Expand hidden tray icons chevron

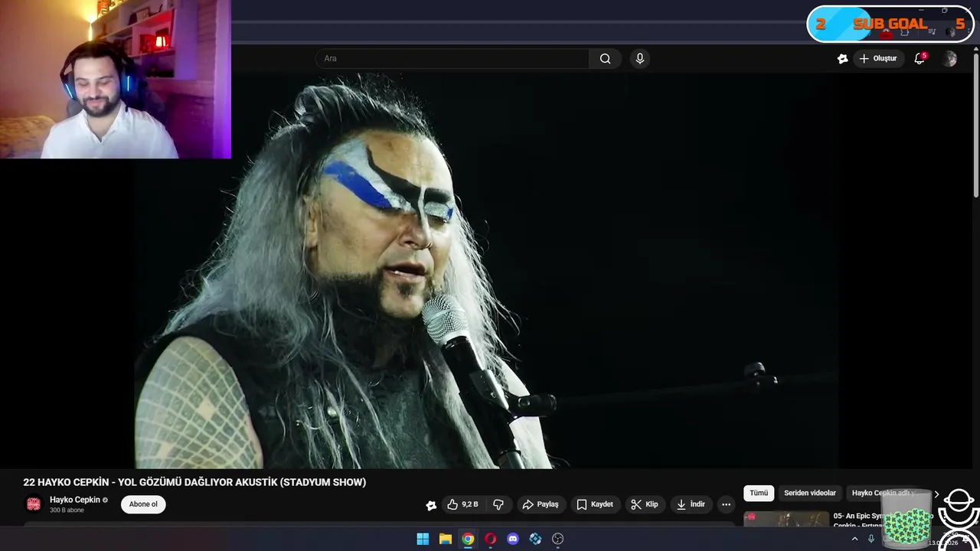point(854,540)
